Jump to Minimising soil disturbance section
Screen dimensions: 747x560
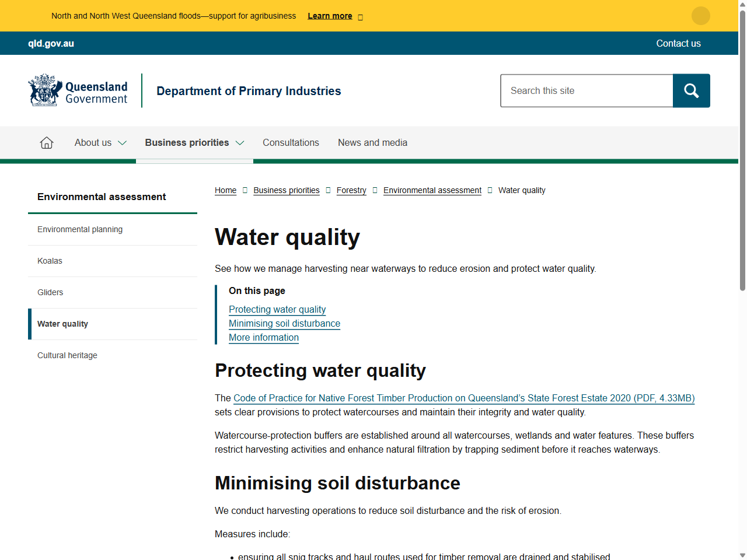point(284,323)
